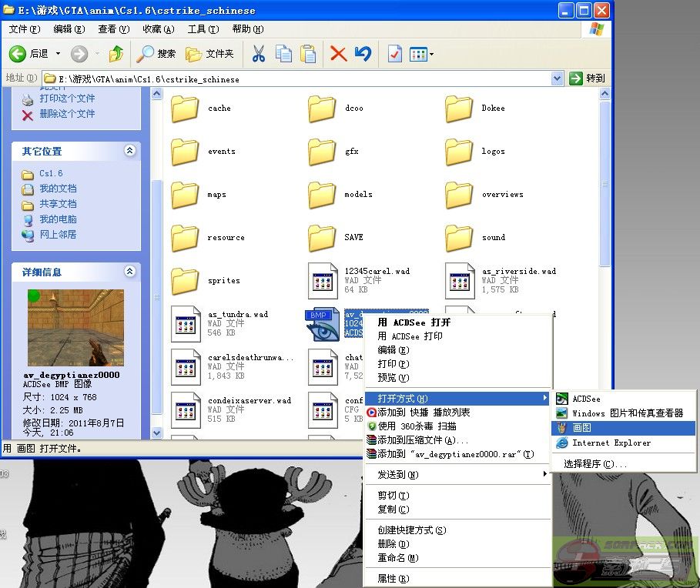The image size is (700, 588).
Task: Collapse the 其它位置 panel chevron
Action: [130, 151]
